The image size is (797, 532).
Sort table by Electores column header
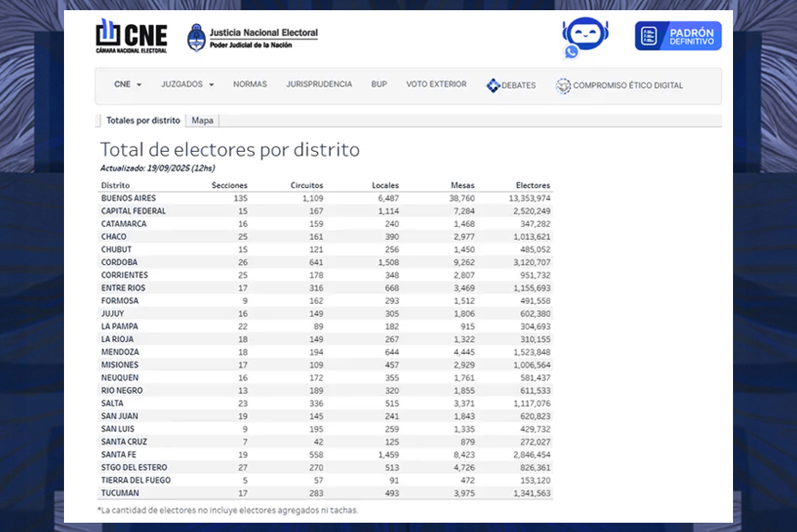point(533,185)
